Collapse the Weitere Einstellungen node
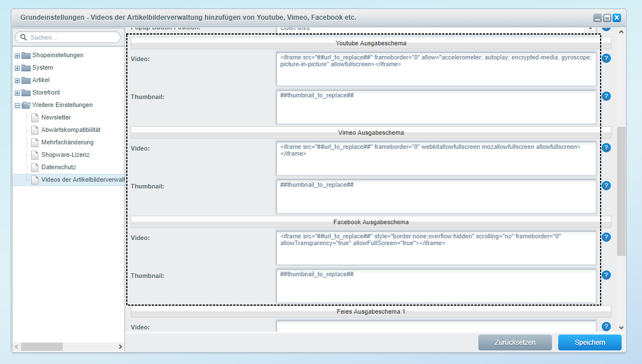Viewport: 642px width, 364px height. (x=17, y=106)
